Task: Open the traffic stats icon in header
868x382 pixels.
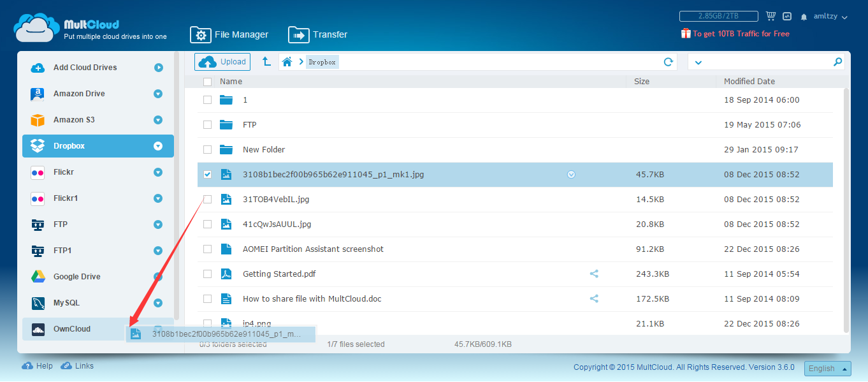Action: 787,17
